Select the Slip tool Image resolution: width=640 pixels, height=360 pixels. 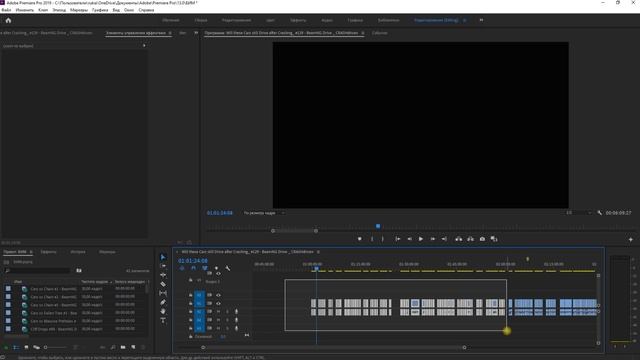[x=163, y=293]
